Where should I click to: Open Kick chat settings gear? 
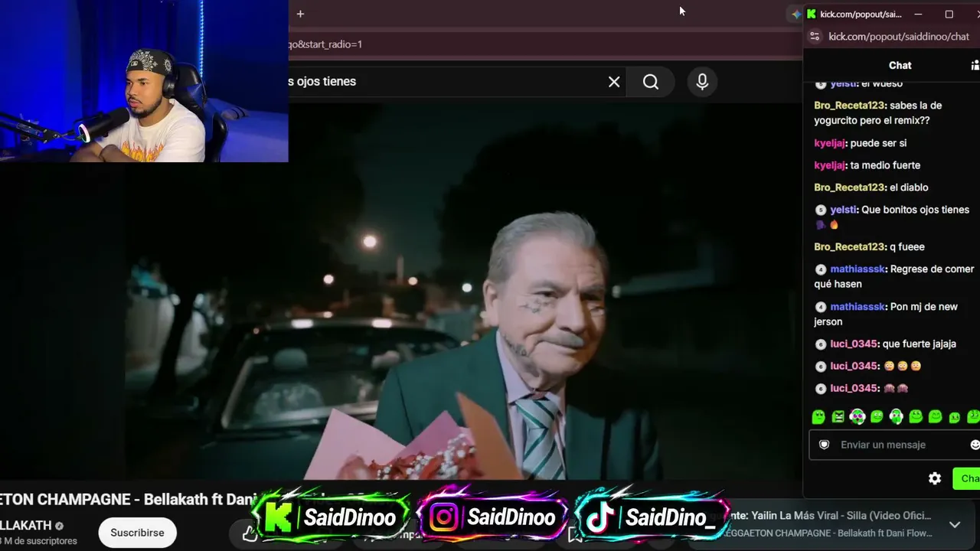click(935, 478)
